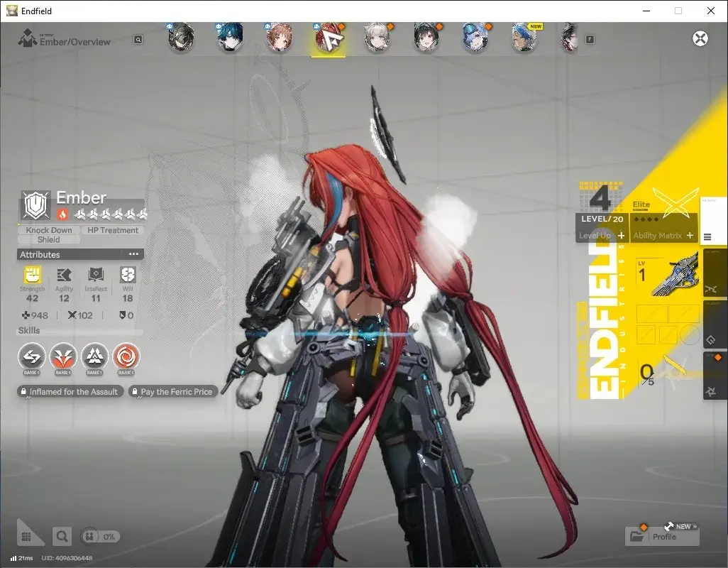Click the Agility attribute icon

(x=64, y=275)
